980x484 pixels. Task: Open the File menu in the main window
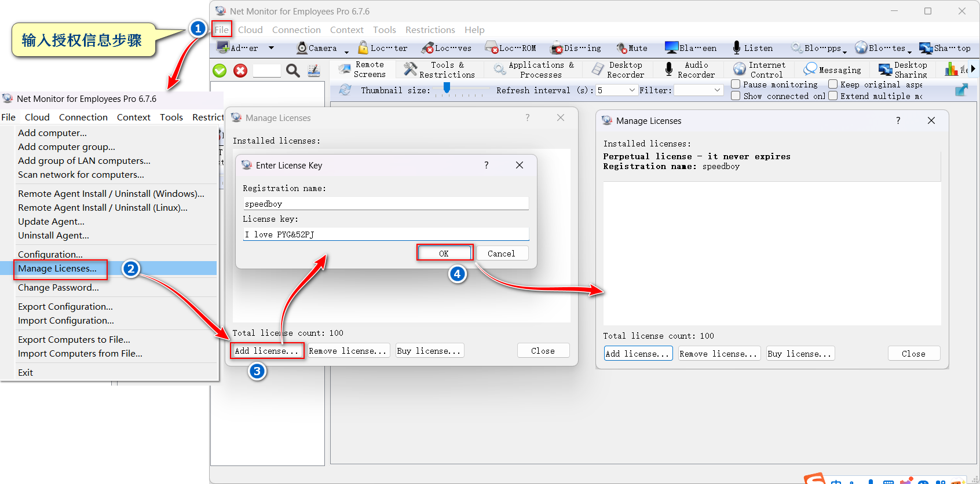pyautogui.click(x=222, y=30)
